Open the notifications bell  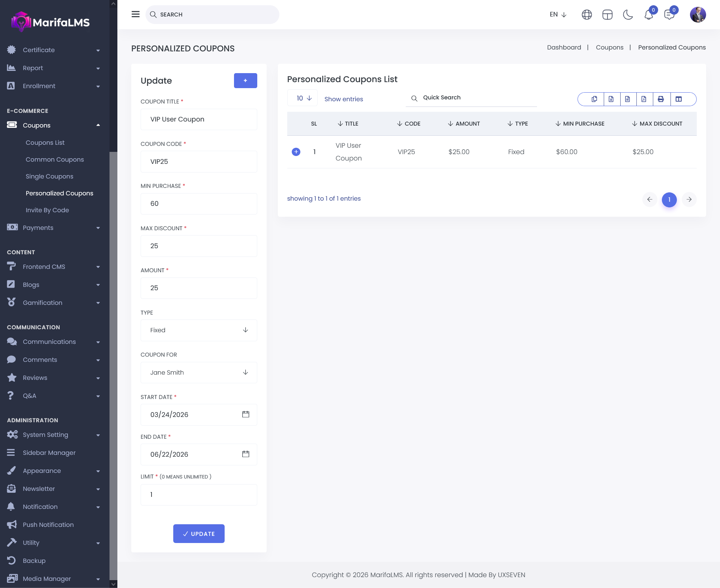pyautogui.click(x=648, y=15)
